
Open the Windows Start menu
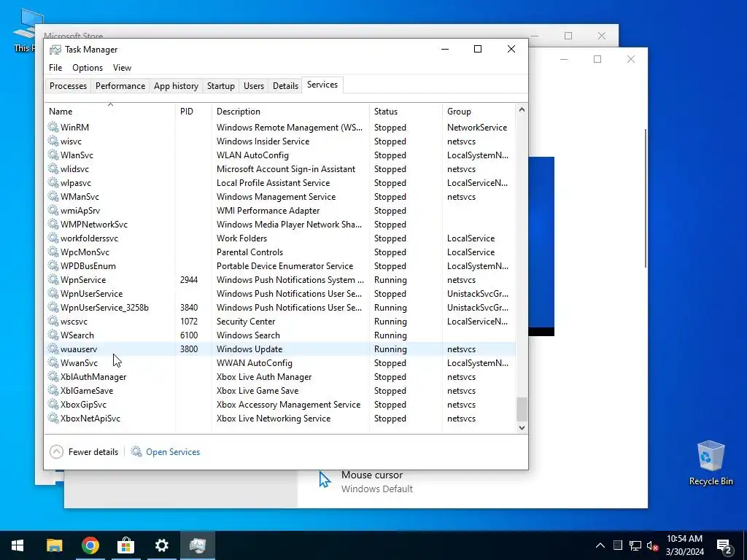pos(18,545)
